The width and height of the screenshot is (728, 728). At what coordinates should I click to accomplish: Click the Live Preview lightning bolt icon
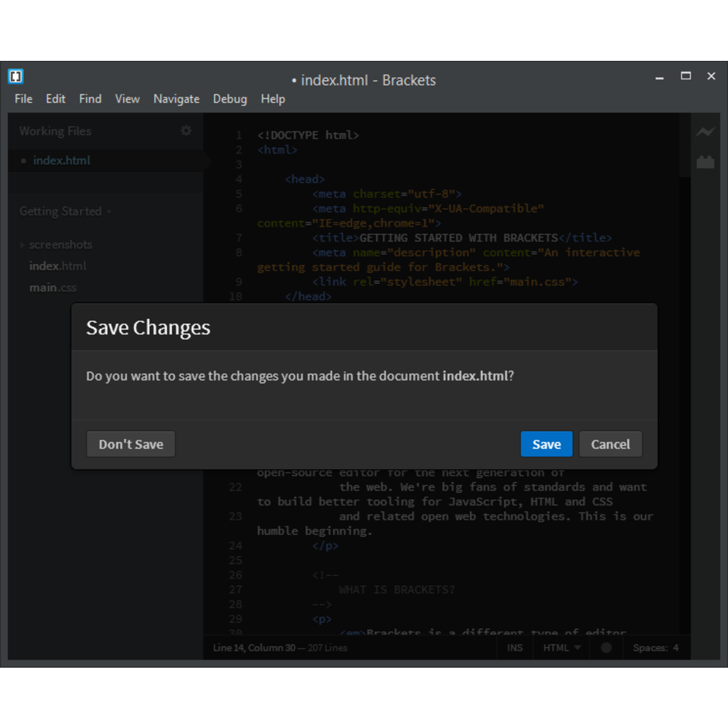point(705,132)
